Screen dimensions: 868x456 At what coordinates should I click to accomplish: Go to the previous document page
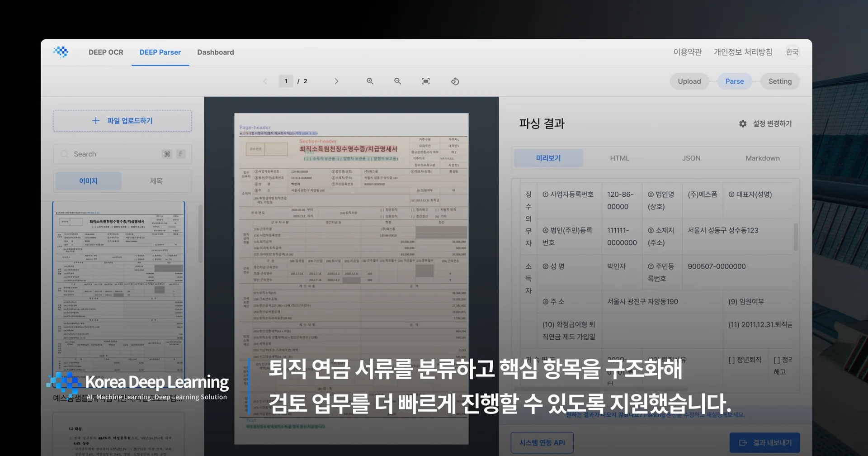point(265,81)
